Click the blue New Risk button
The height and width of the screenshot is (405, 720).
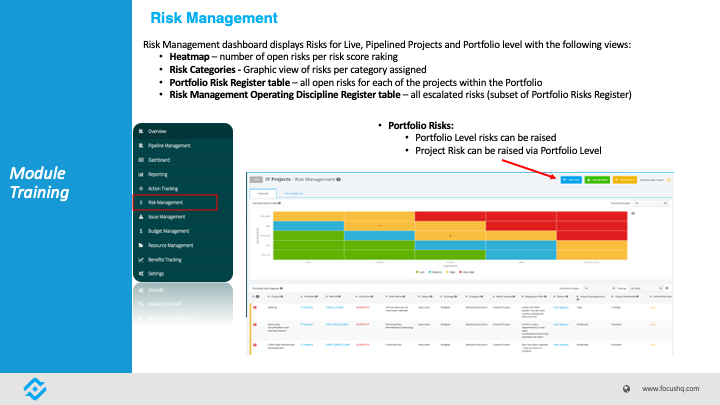click(x=571, y=180)
